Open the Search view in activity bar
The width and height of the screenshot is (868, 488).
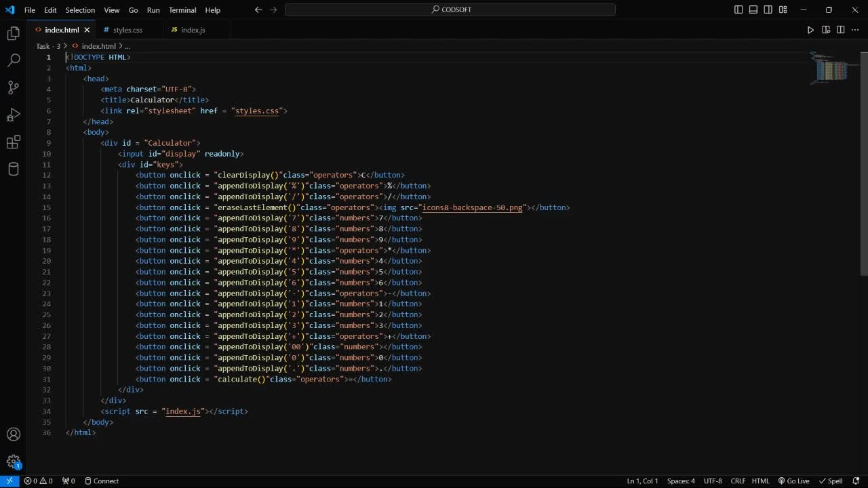[x=13, y=60]
